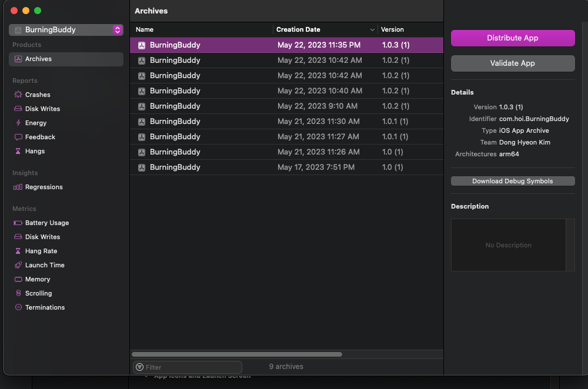This screenshot has height=389, width=588.
Task: Select archive created May 22, 2023 9:10 AM
Action: [x=286, y=106]
